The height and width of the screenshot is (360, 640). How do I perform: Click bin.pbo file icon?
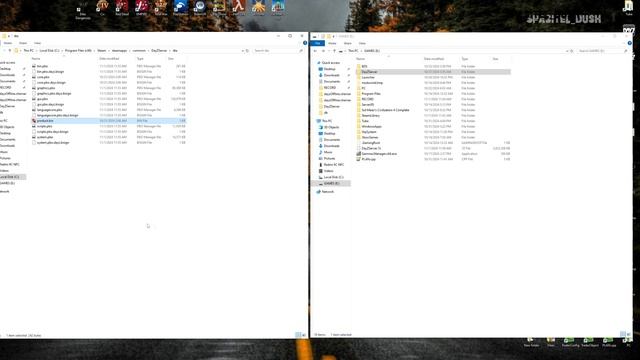click(34, 66)
